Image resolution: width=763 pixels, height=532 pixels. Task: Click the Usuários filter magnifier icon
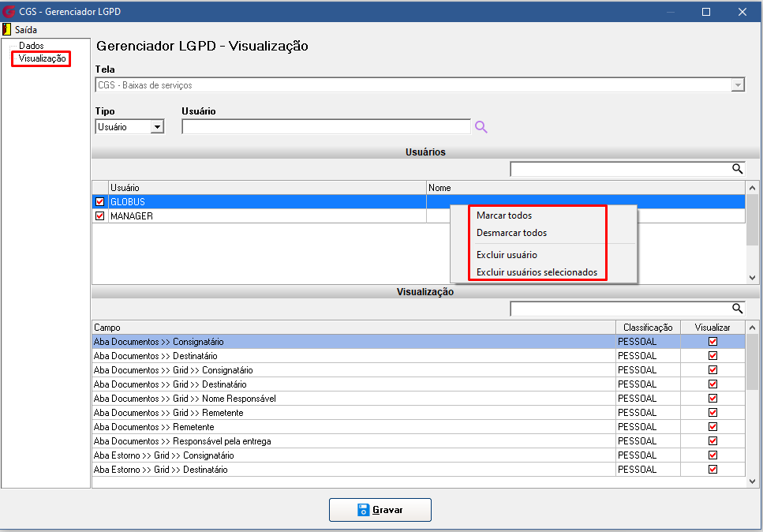coord(737,169)
